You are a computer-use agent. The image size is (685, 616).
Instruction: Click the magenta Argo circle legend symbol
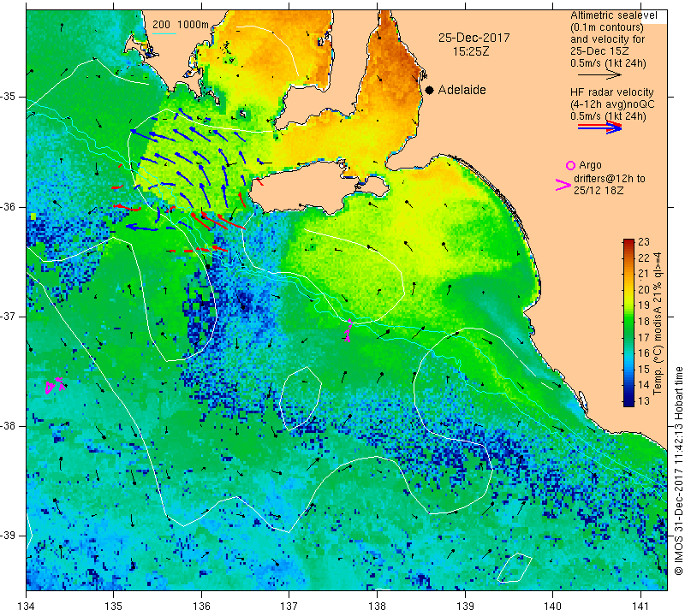coord(570,165)
